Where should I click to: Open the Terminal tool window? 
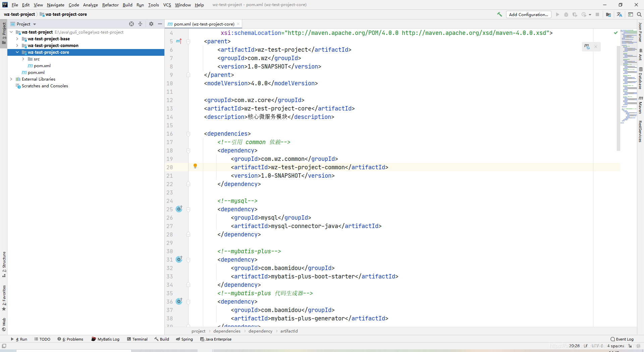(137, 339)
